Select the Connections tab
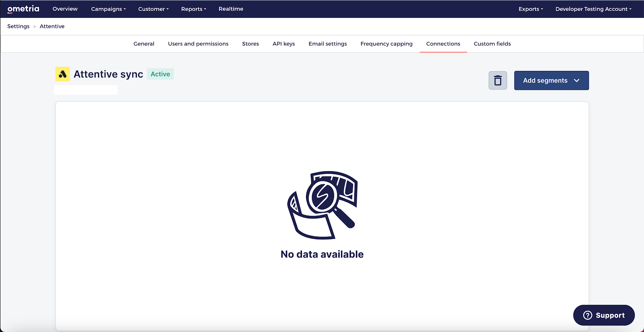 443,44
